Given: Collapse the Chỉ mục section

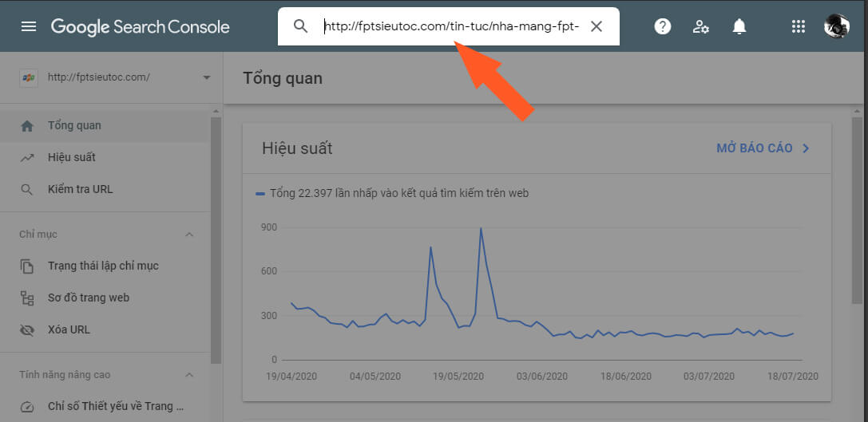Looking at the screenshot, I should click(189, 235).
